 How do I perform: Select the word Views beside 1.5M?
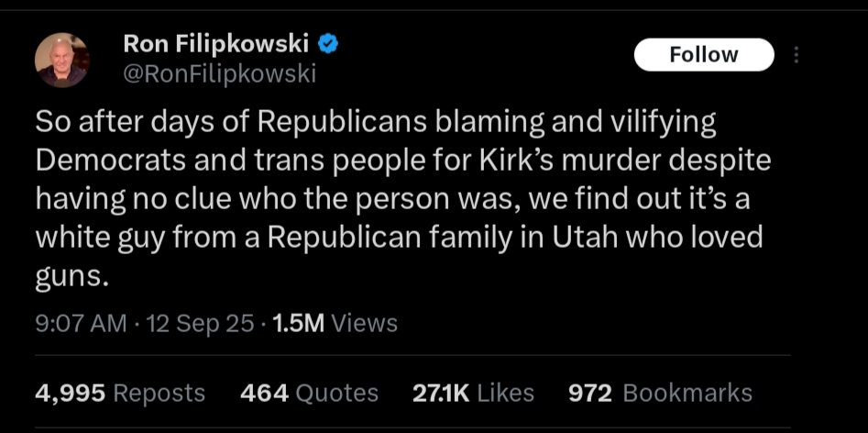click(x=364, y=323)
